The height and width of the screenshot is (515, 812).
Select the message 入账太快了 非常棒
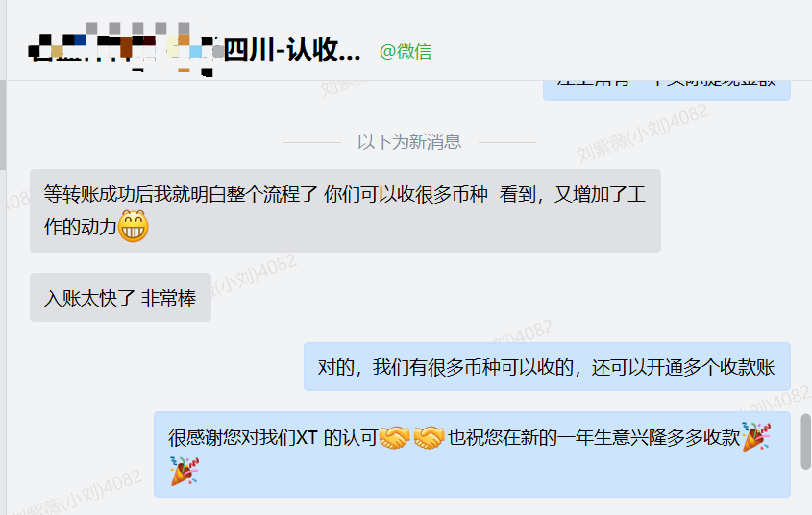120,298
